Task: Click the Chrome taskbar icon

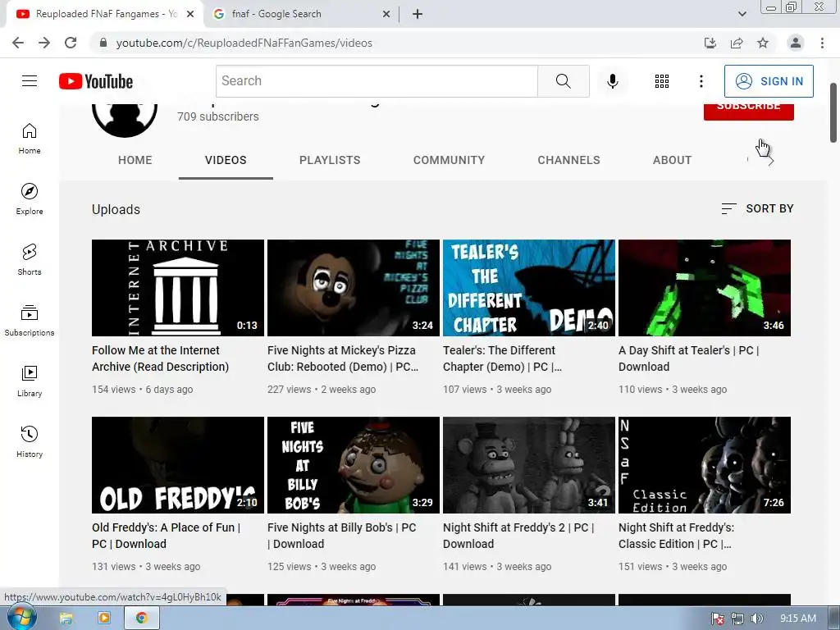Action: click(141, 619)
